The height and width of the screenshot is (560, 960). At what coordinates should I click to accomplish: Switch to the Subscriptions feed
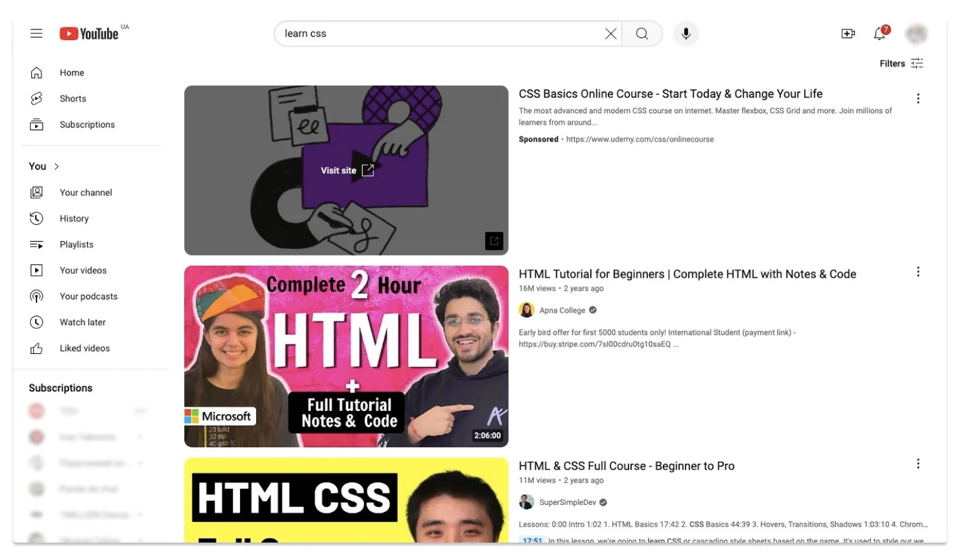[x=87, y=124]
